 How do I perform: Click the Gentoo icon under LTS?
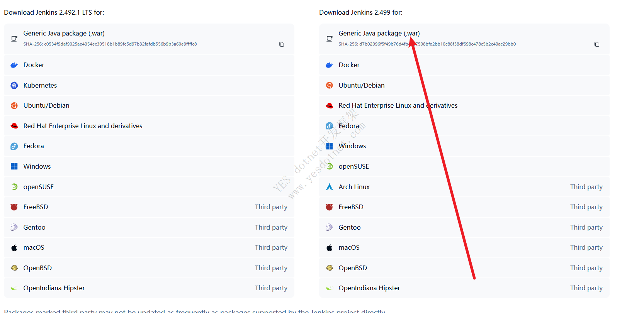pyautogui.click(x=14, y=227)
